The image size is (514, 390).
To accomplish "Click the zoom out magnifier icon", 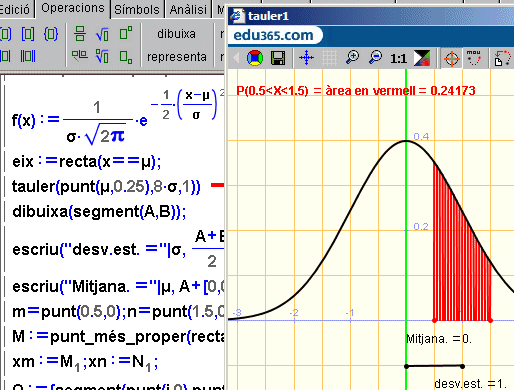I will pyautogui.click(x=376, y=57).
